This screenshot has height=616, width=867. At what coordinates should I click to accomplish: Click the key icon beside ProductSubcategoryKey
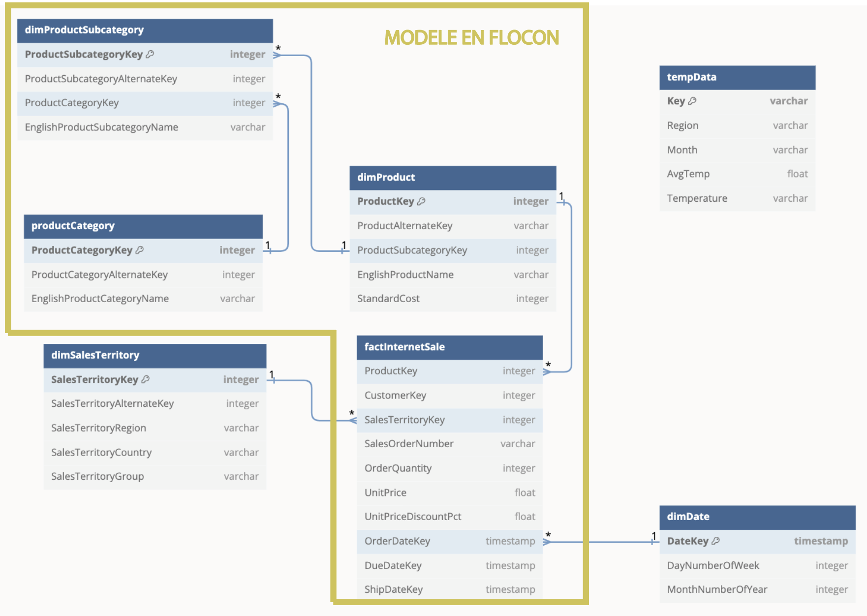pyautogui.click(x=150, y=54)
